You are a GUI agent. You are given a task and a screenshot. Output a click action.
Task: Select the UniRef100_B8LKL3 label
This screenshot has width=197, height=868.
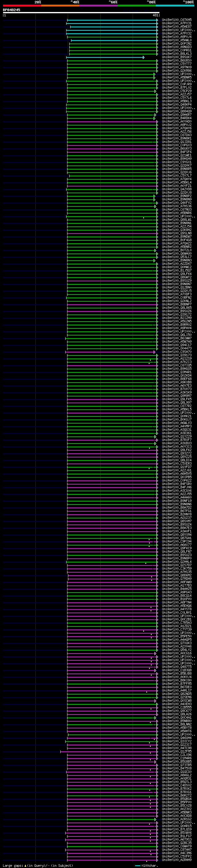(x=177, y=54)
